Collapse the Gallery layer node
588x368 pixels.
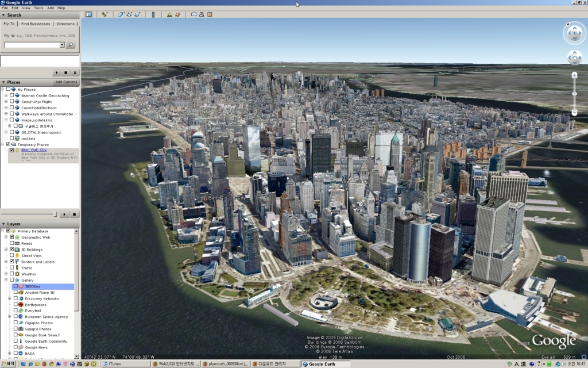point(6,280)
